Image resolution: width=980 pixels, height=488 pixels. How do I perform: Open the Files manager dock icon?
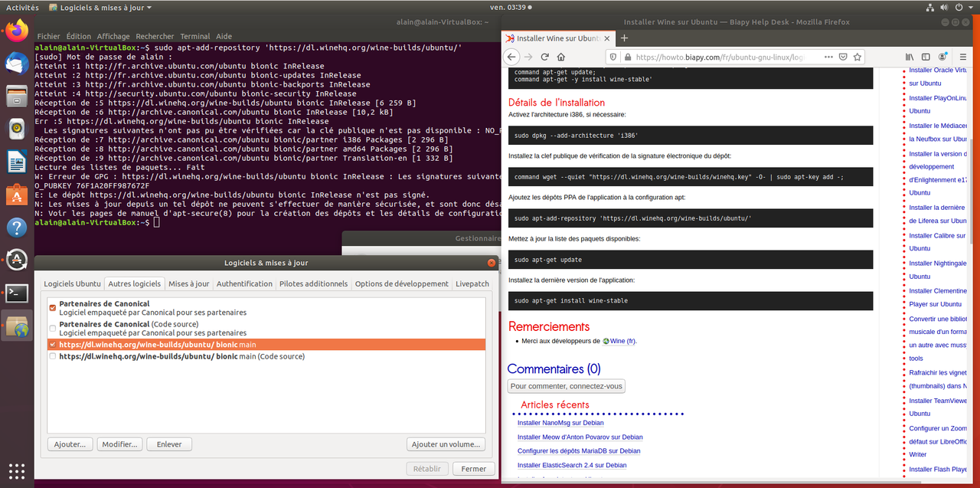click(17, 97)
